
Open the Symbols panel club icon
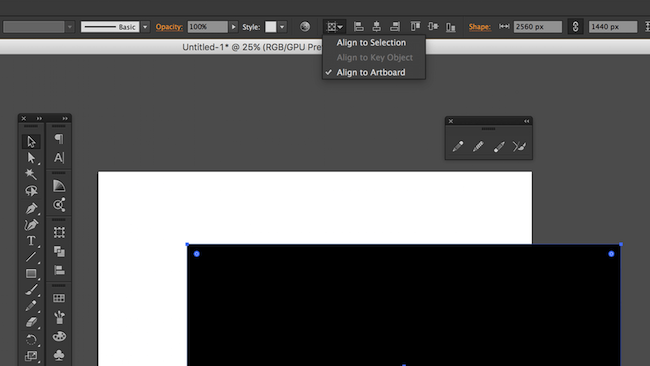pyautogui.click(x=59, y=355)
